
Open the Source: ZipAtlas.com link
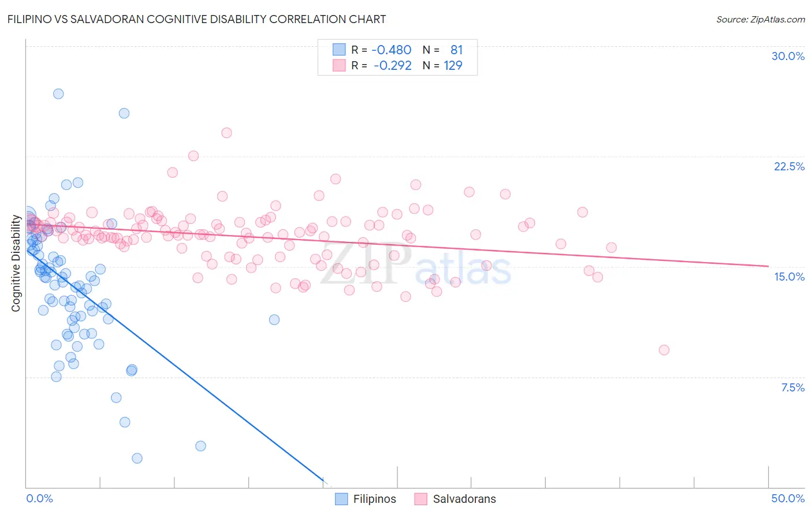[761, 19]
